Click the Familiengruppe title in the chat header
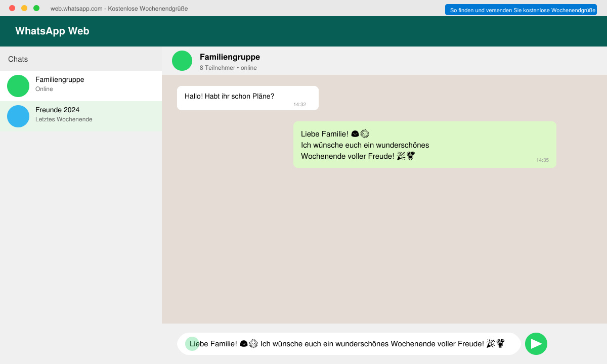This screenshot has width=607, height=364. pyautogui.click(x=230, y=57)
